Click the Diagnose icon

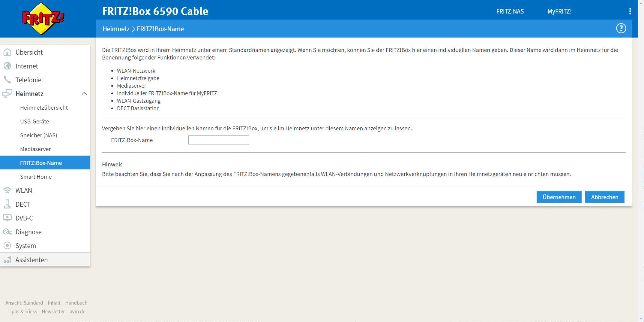7,232
